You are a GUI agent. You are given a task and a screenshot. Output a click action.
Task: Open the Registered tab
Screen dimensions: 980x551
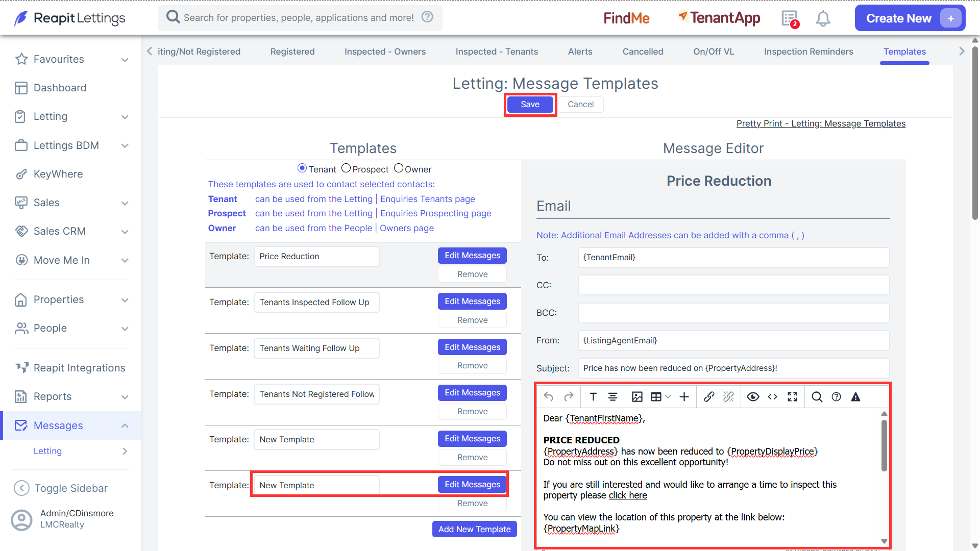(x=292, y=52)
